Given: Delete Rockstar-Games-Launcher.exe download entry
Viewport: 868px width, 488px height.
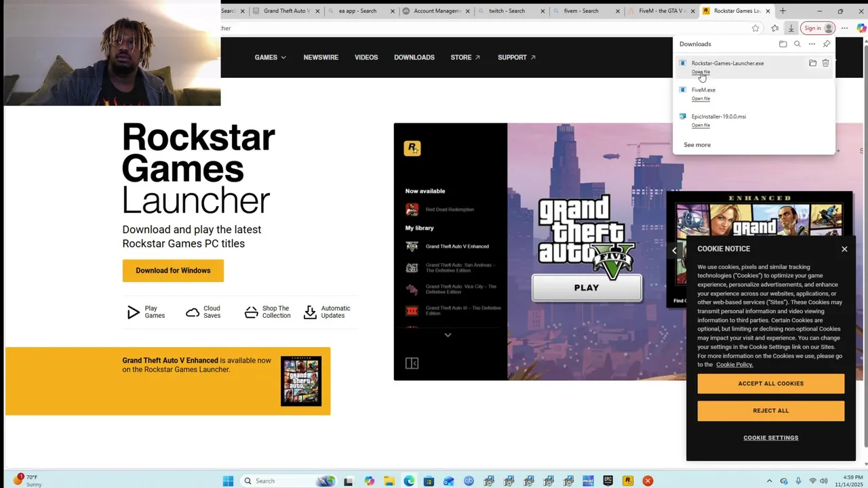Looking at the screenshot, I should (x=825, y=63).
